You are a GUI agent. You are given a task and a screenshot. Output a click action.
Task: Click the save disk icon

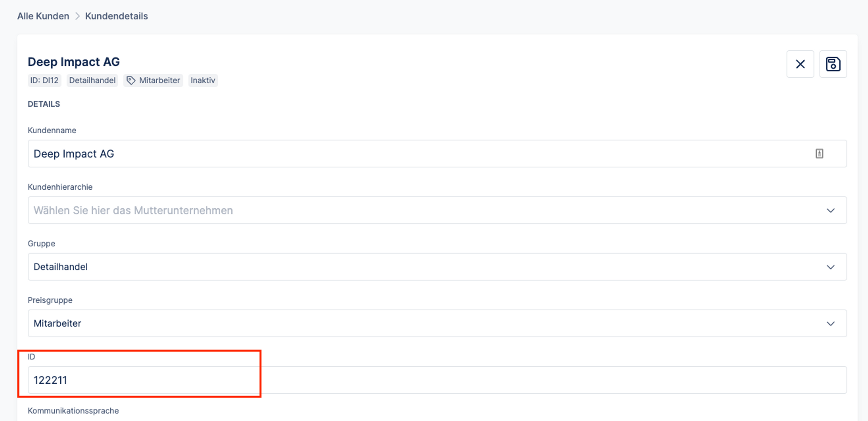[x=833, y=64]
